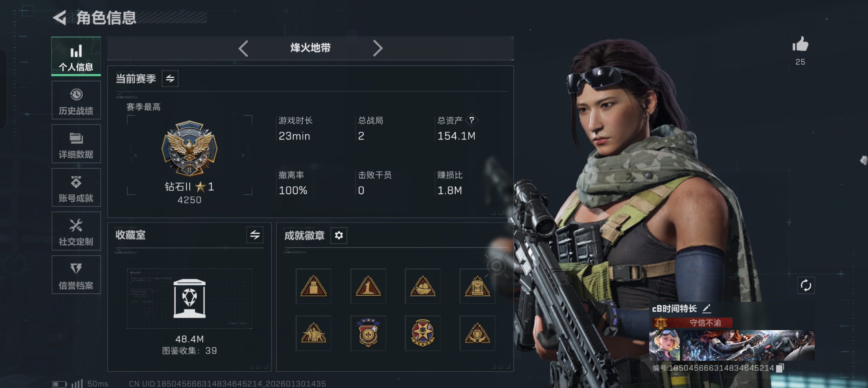Copy the player ID via the copy icon
This screenshot has height=388, width=868.
pos(780,368)
